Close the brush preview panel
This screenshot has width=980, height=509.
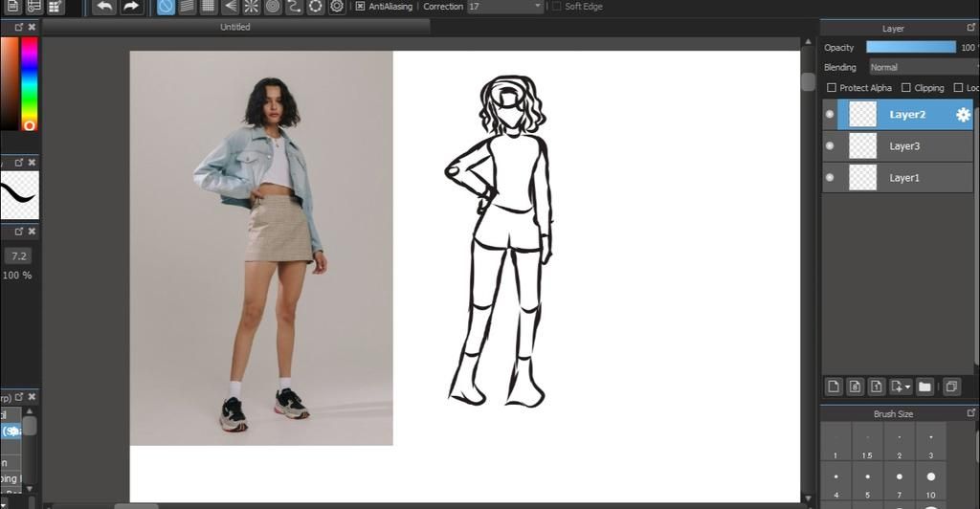point(32,163)
